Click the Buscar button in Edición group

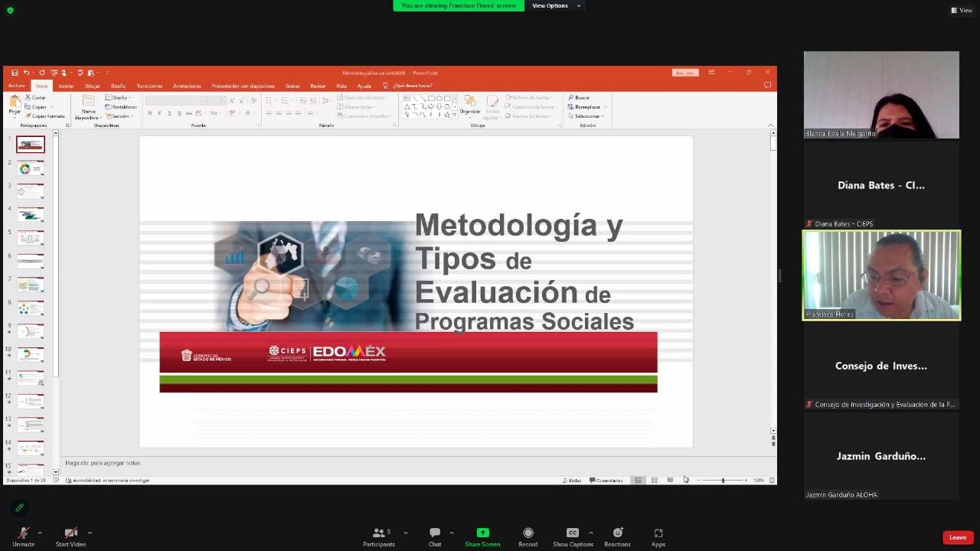(580, 98)
